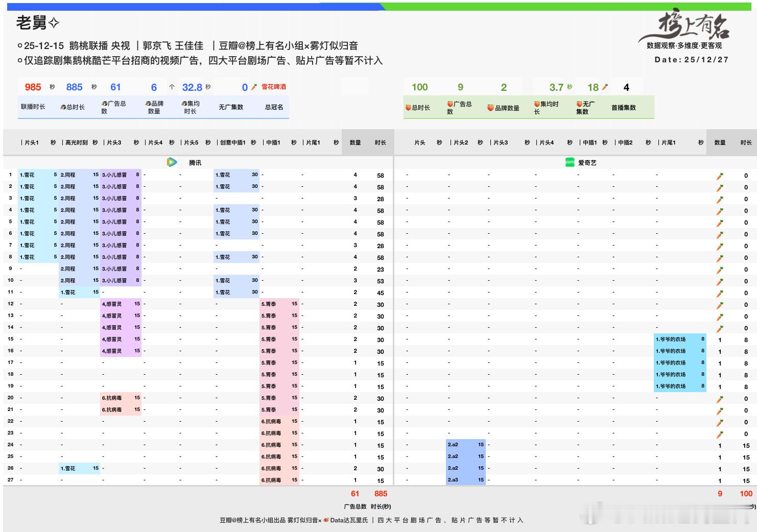This screenshot has height=532, width=757.
Task: Click the carrot icon in iQiyi row 1 数量 column
Action: point(720,175)
